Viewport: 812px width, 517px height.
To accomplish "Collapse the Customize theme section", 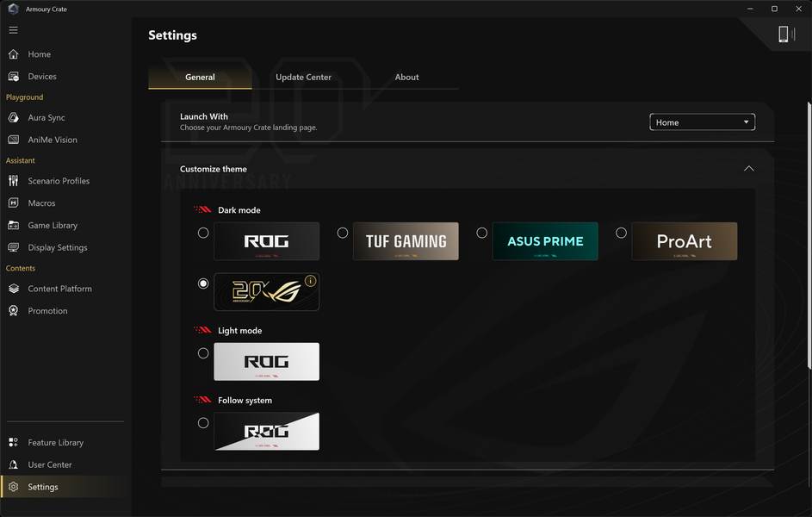I will coord(749,169).
